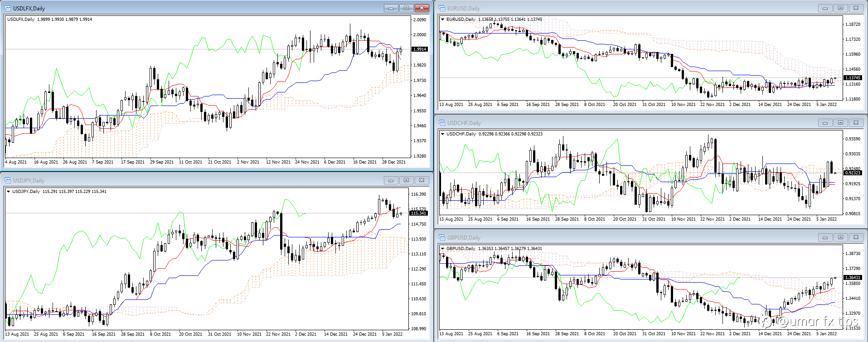Close the USDJPY,Daily chart window
The image size is (868, 342).
tap(422, 180)
